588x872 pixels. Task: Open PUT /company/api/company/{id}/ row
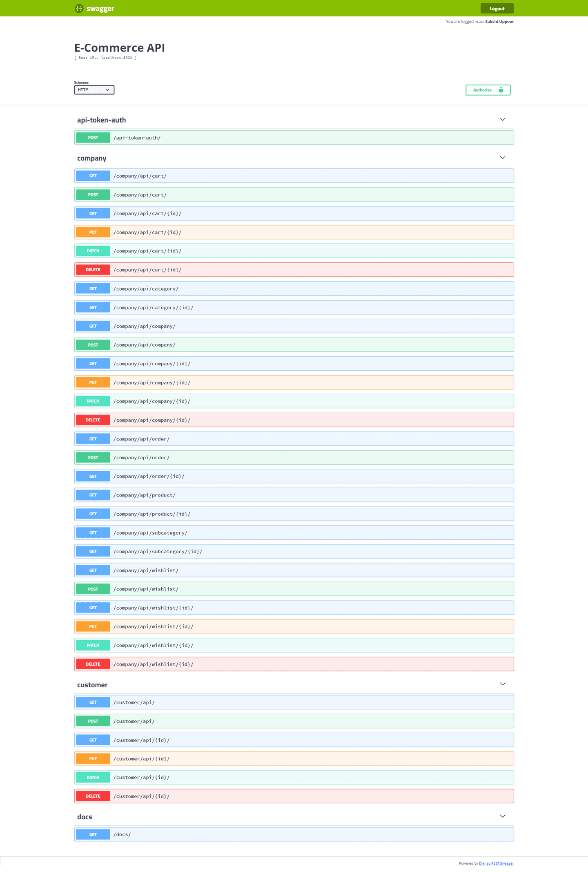[294, 382]
